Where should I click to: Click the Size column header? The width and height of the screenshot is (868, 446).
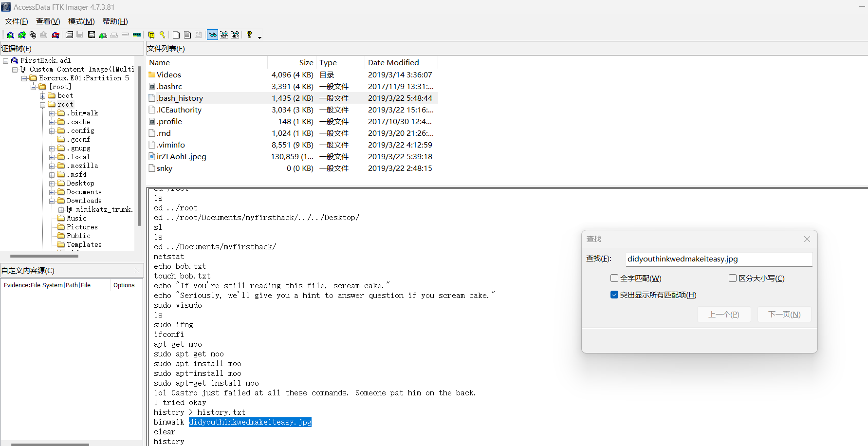click(x=292, y=62)
